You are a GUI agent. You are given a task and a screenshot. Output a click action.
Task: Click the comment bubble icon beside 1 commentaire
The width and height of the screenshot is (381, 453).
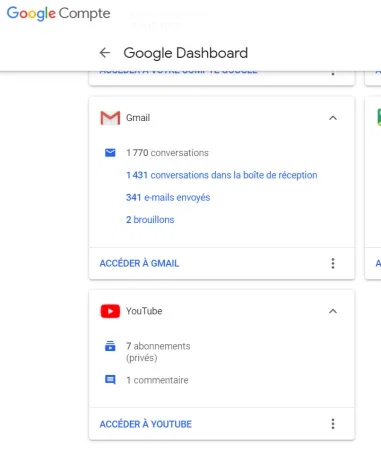click(110, 380)
